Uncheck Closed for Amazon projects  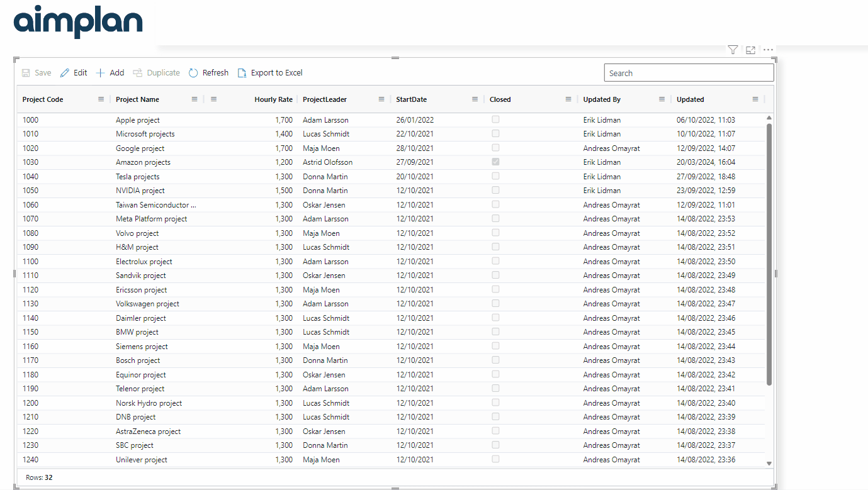[495, 162]
